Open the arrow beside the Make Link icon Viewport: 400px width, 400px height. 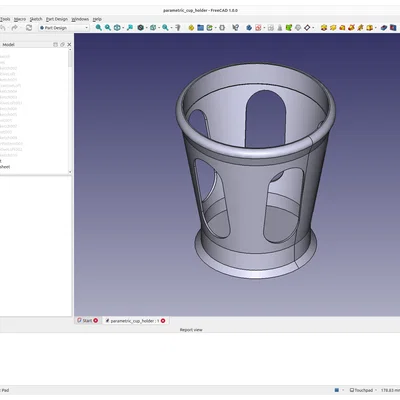point(216,28)
